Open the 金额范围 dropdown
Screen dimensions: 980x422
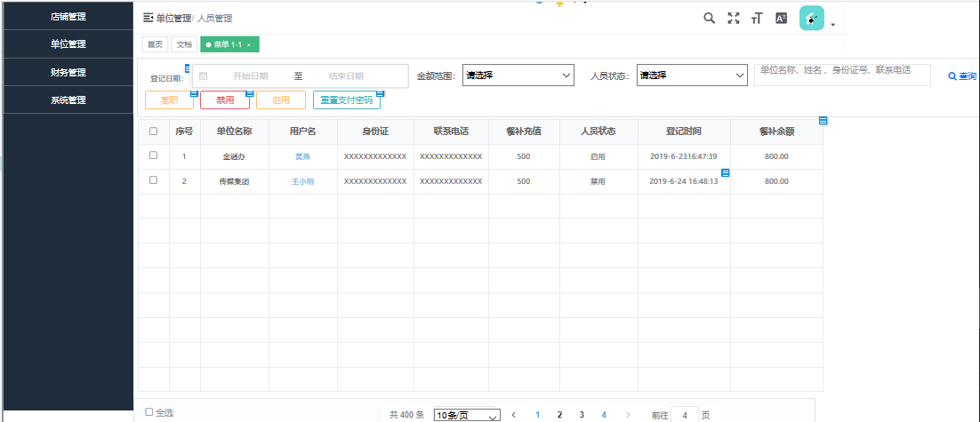518,75
